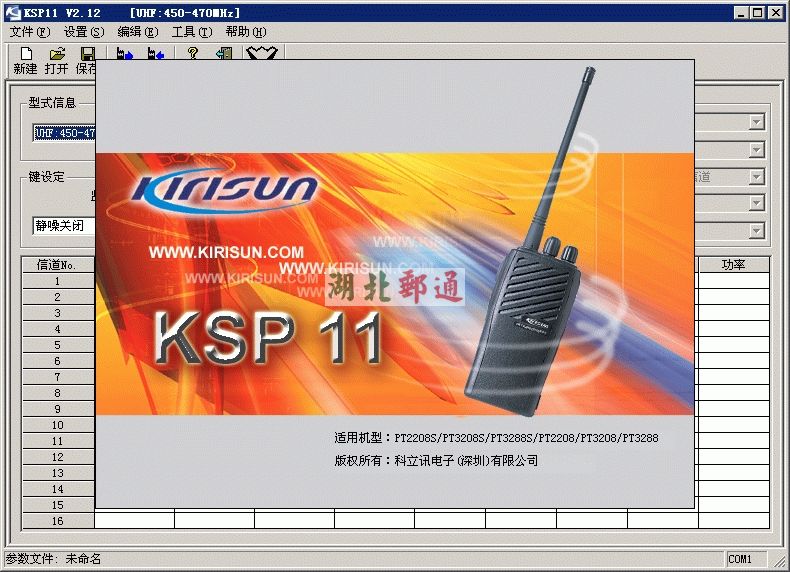790x572 pixels.
Task: Select channel row header 6
Action: pyautogui.click(x=58, y=361)
